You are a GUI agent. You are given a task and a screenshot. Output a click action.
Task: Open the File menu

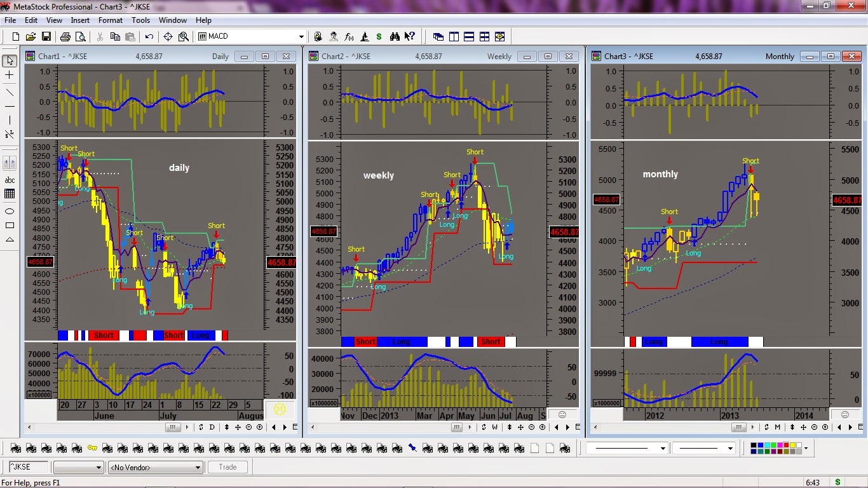pos(10,20)
